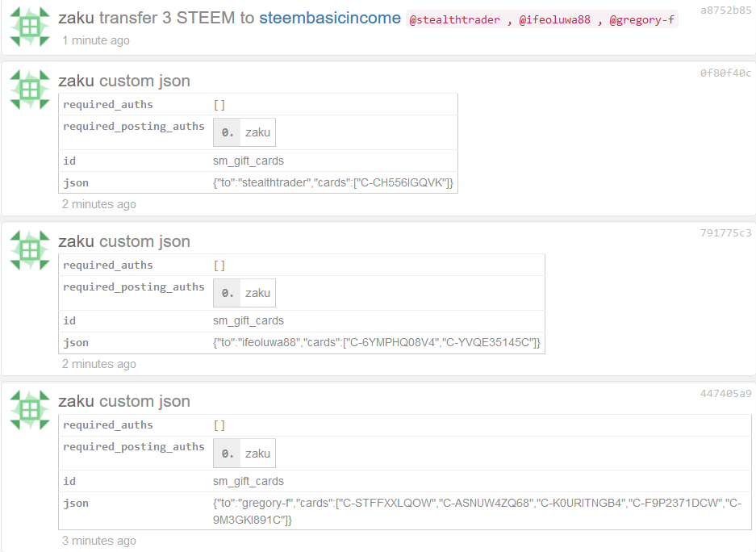
Task: Click the json value sent to gregory-f
Action: coord(478,511)
